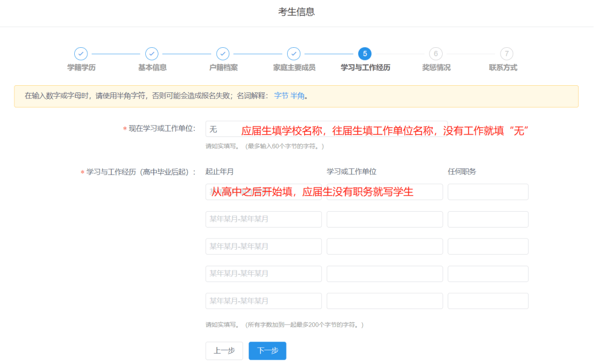Open the 家庭主要成员 step label
Screen dimensions: 594x364
[294, 68]
